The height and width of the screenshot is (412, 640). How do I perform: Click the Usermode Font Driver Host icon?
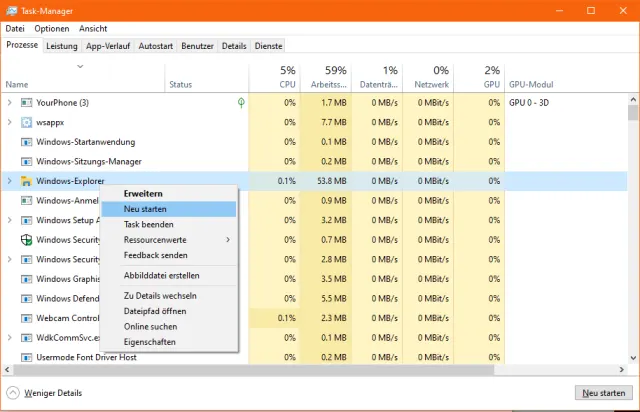point(26,357)
